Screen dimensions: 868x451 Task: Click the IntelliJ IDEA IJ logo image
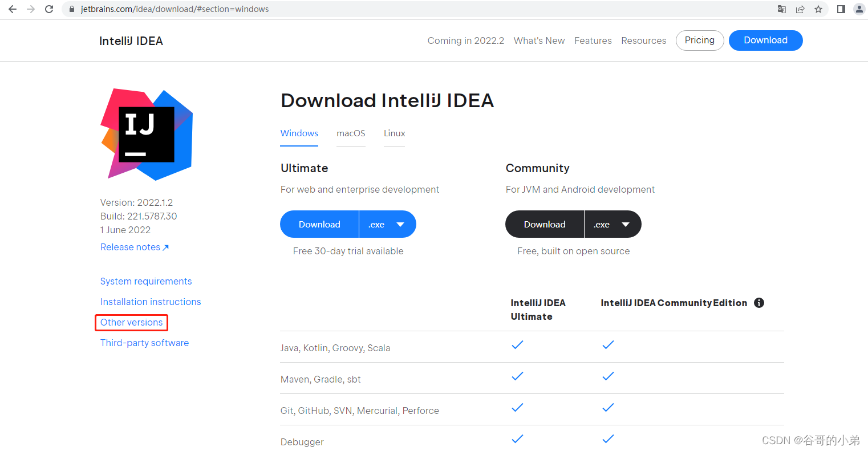click(147, 135)
